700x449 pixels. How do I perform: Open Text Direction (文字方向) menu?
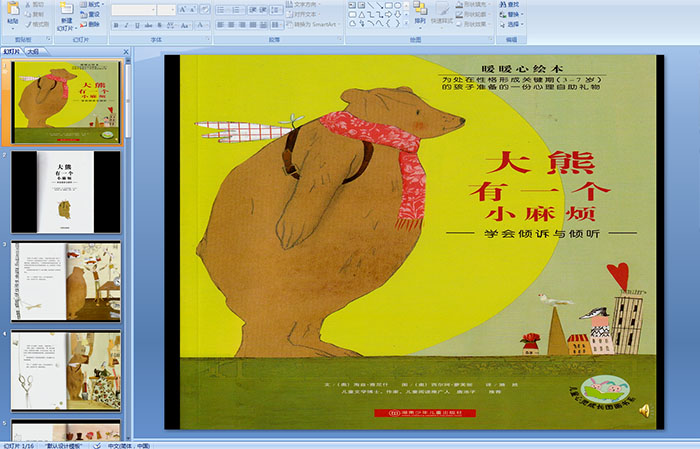pos(304,4)
